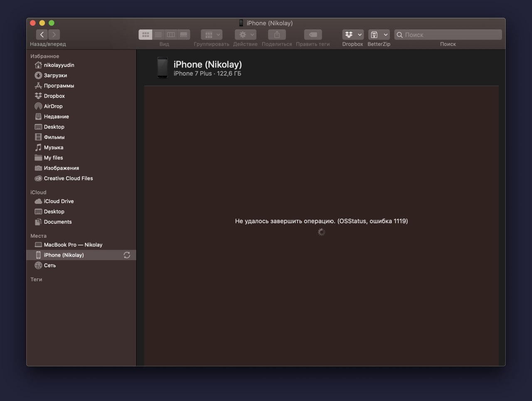The width and height of the screenshot is (532, 401).
Task: Go back with the left chevron button
Action: coord(42,34)
